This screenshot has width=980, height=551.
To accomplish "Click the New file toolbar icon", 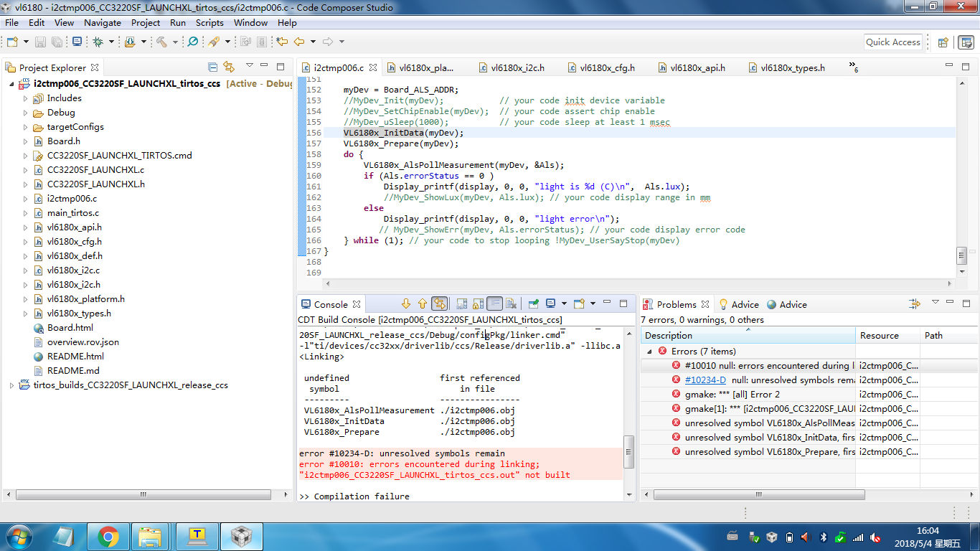I will point(12,42).
